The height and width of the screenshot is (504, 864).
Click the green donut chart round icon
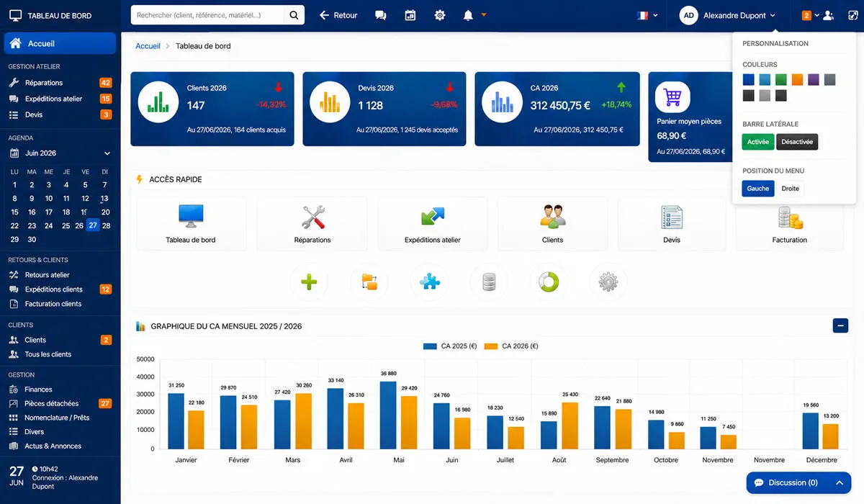tap(549, 282)
